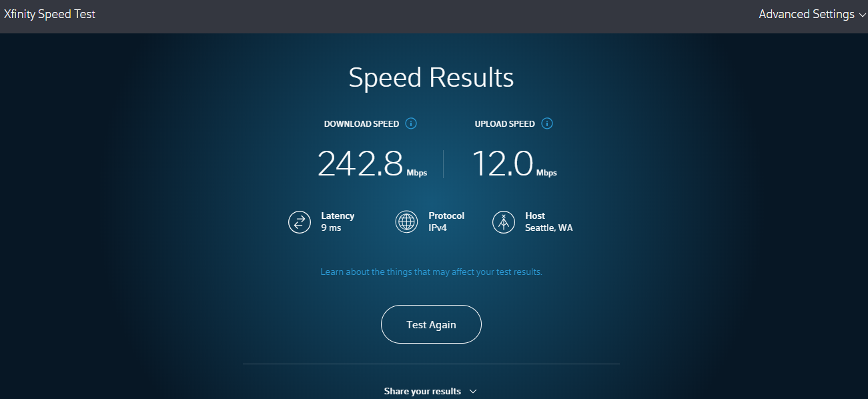Image resolution: width=868 pixels, height=399 pixels.
Task: Expand the Advanced Settings chevron
Action: tap(861, 15)
